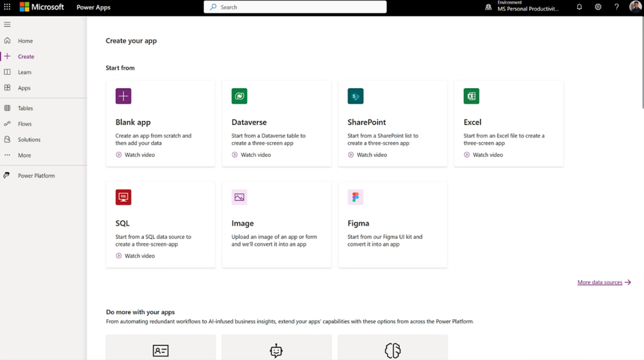This screenshot has height=360, width=644.
Task: Select the SharePoint icon tile
Action: pos(355,96)
